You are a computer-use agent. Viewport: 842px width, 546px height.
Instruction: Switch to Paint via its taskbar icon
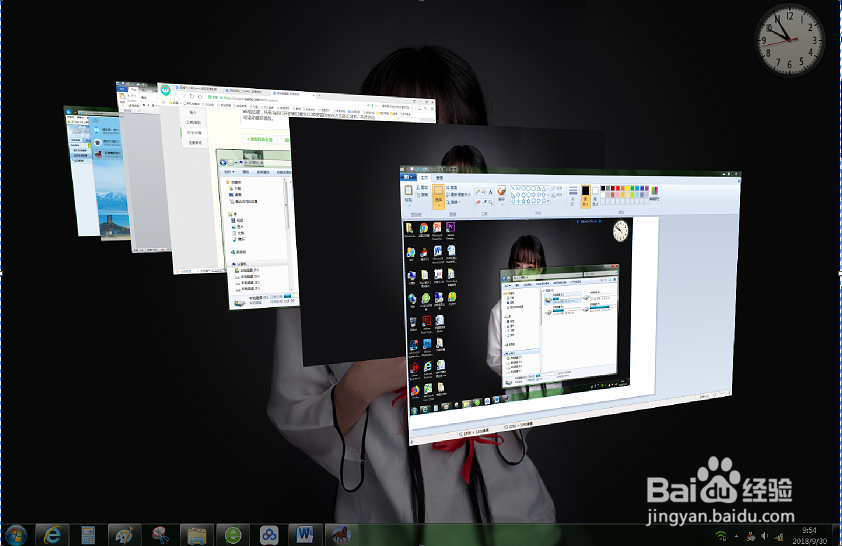click(124, 535)
